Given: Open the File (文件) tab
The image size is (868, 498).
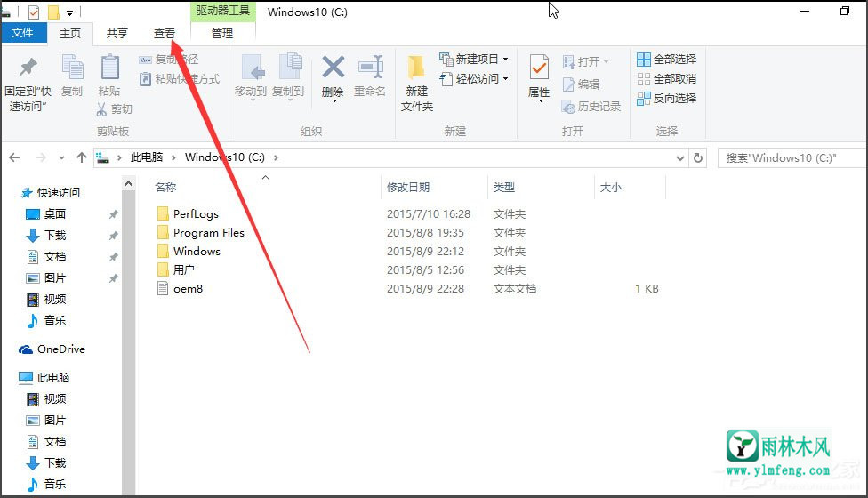Looking at the screenshot, I should click(x=23, y=33).
